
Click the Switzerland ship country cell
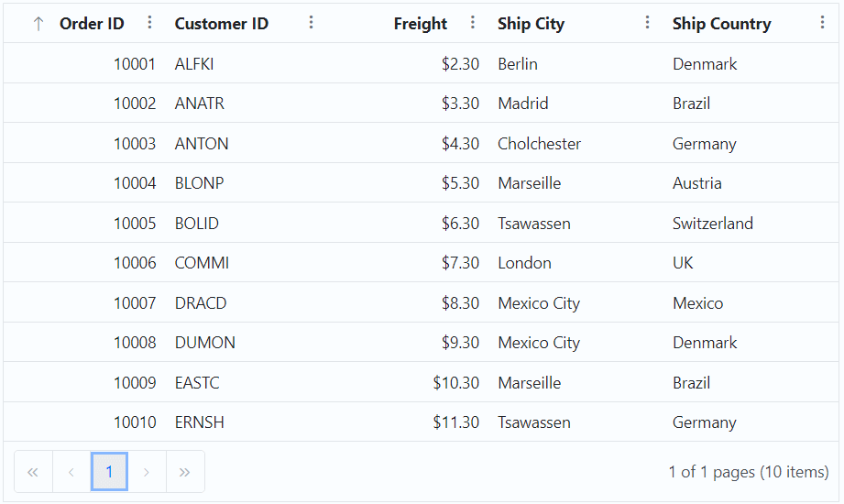click(x=713, y=224)
